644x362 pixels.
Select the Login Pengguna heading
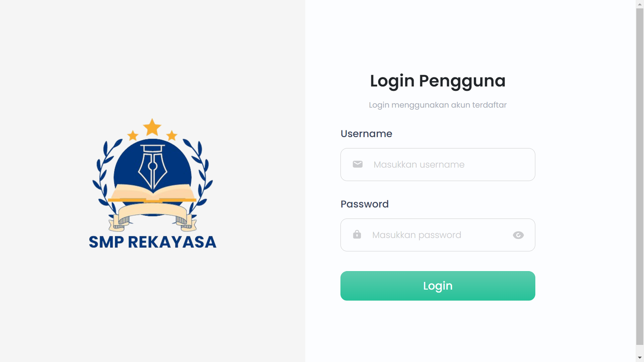(x=438, y=81)
